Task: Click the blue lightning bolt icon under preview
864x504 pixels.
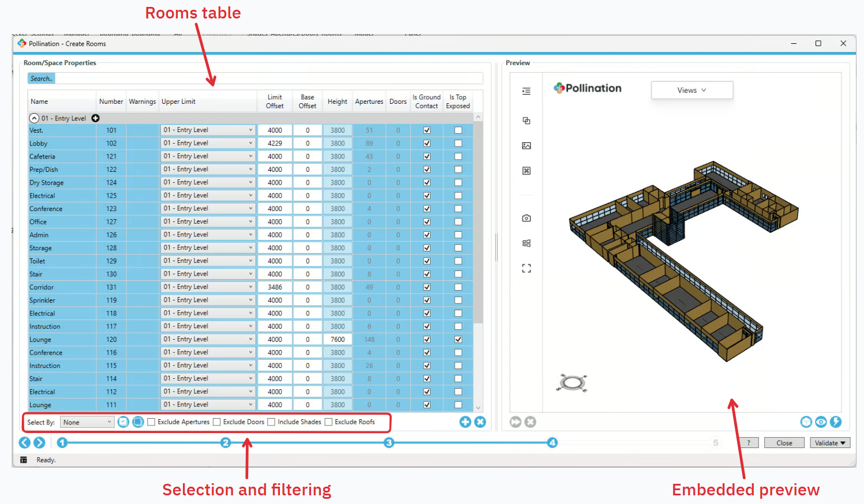Action: point(836,422)
